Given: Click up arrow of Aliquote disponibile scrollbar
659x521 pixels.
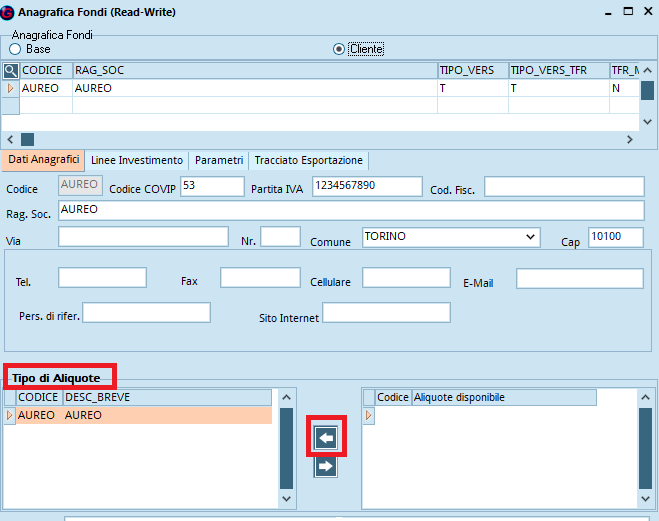Looking at the screenshot, I should (x=646, y=397).
